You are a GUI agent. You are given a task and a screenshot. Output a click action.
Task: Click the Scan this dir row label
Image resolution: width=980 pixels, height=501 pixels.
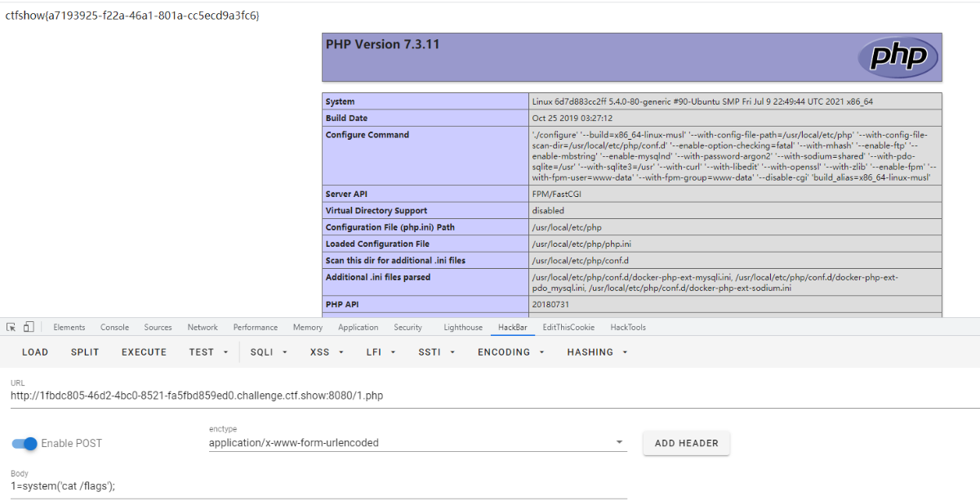(396, 261)
